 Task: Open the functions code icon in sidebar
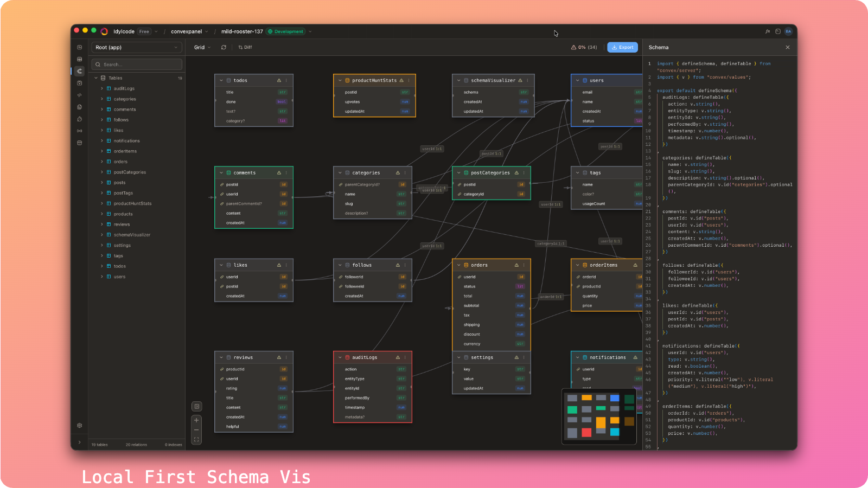80,95
